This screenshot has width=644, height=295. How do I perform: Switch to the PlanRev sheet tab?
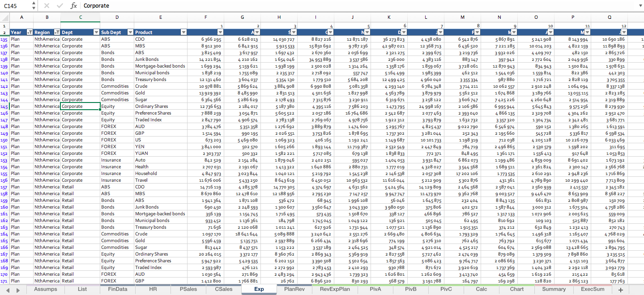click(294, 289)
